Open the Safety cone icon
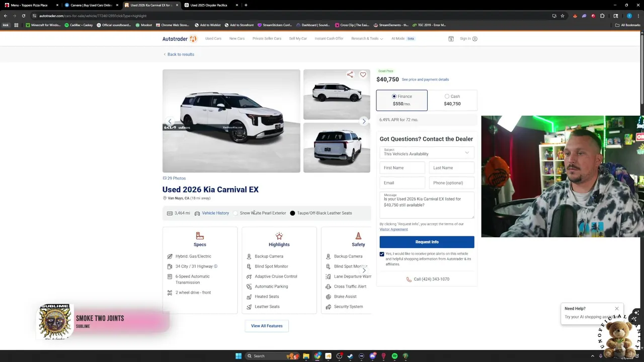This screenshot has width=644, height=362. click(358, 236)
